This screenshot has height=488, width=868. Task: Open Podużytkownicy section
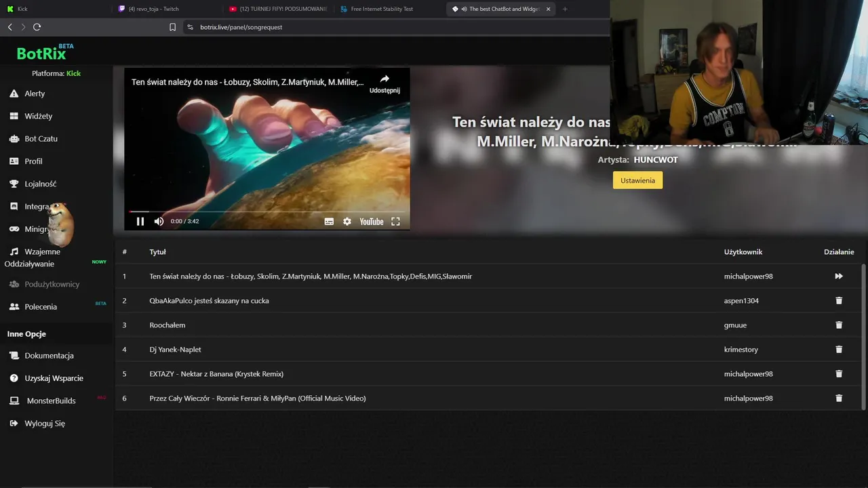point(52,284)
